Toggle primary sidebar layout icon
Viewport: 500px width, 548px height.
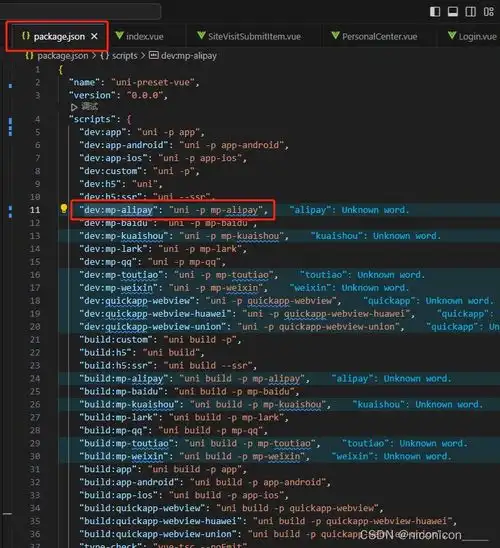435,12
